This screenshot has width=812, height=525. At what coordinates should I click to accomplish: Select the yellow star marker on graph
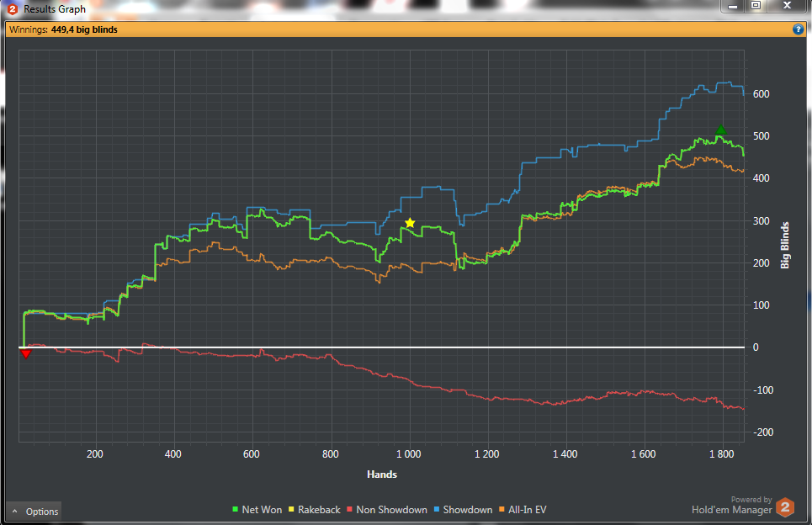(x=410, y=223)
